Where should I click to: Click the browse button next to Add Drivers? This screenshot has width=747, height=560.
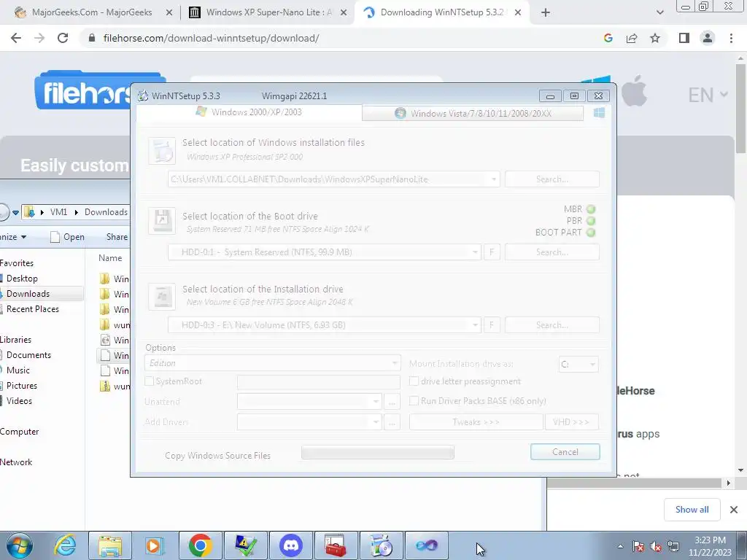tap(392, 422)
